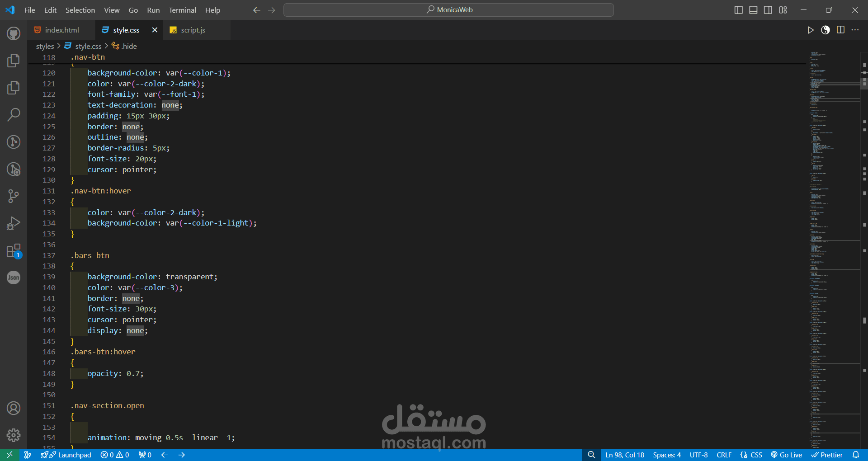Open Customize Layout from the title bar
This screenshot has width=868, height=461.
coord(783,10)
